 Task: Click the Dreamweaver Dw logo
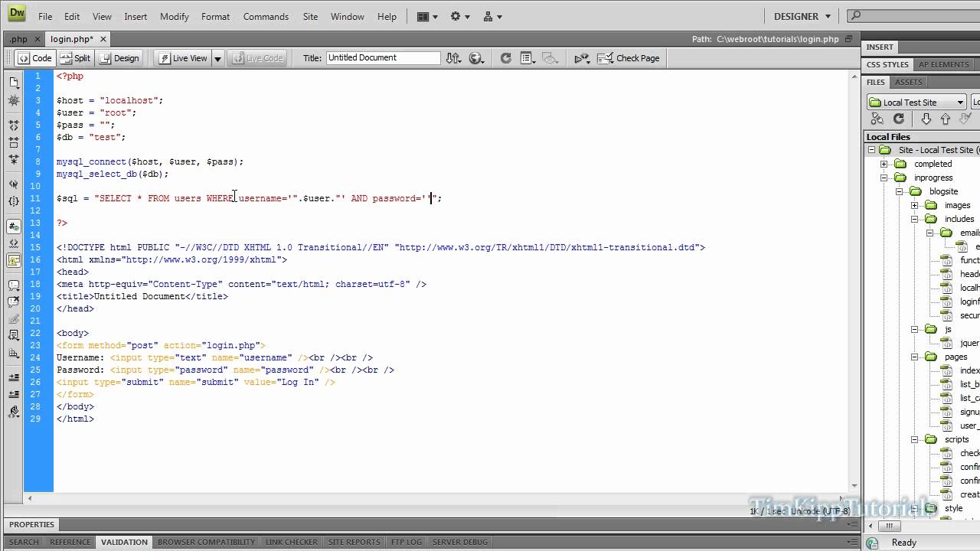click(x=16, y=15)
